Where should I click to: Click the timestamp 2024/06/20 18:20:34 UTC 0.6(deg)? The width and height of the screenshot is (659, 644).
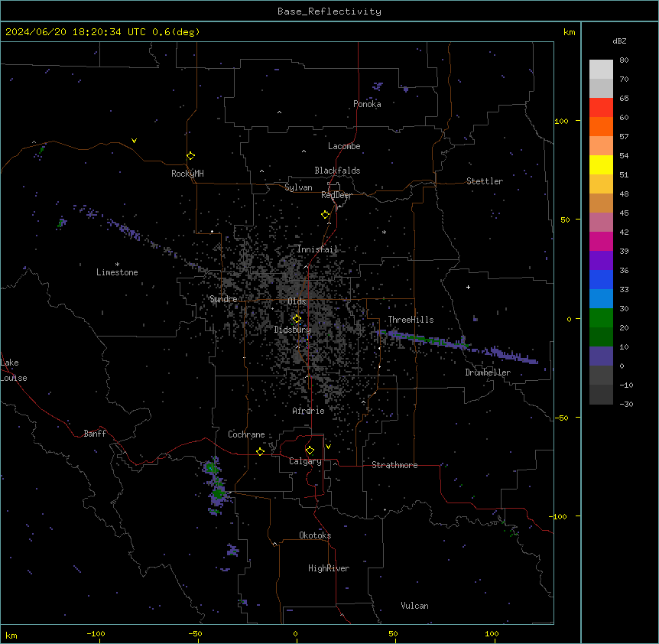coord(102,32)
